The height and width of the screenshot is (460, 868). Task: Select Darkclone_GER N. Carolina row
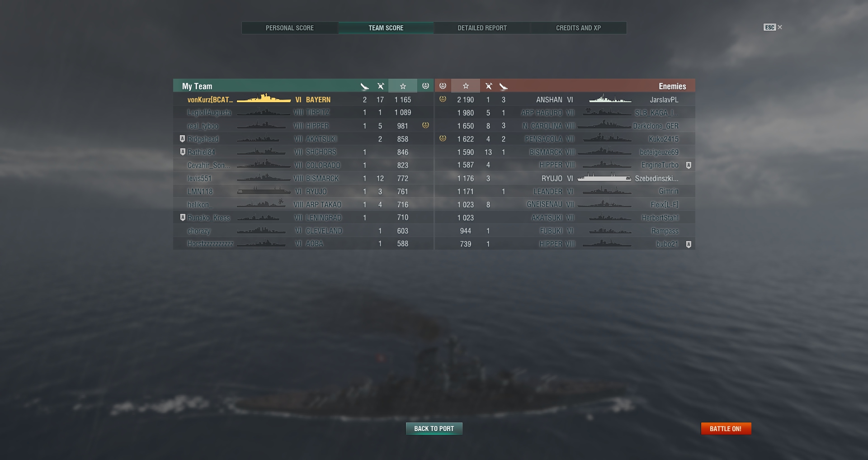(565, 126)
